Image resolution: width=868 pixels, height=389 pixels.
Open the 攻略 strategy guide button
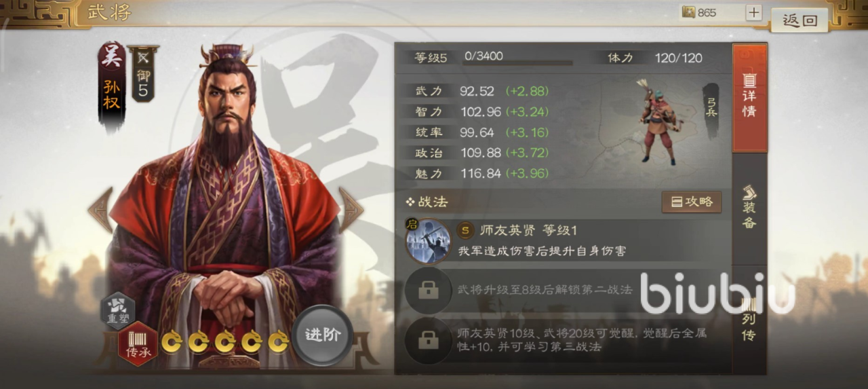point(692,202)
